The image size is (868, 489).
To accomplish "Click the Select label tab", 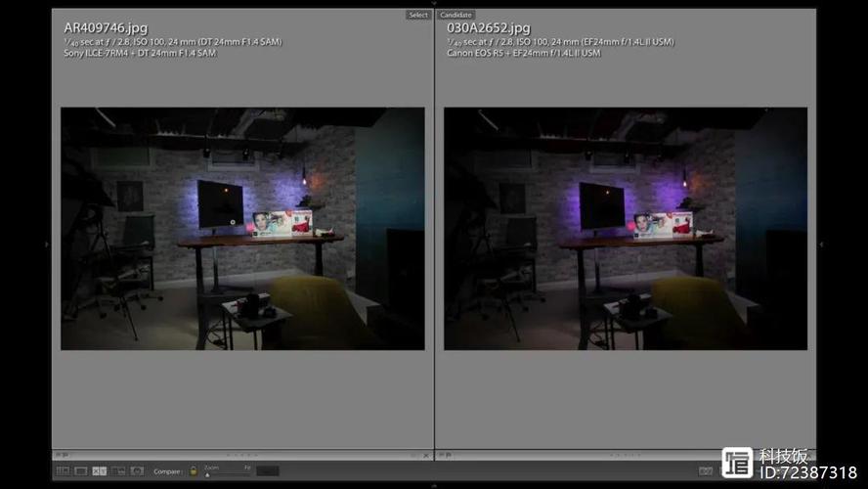I will click(418, 15).
